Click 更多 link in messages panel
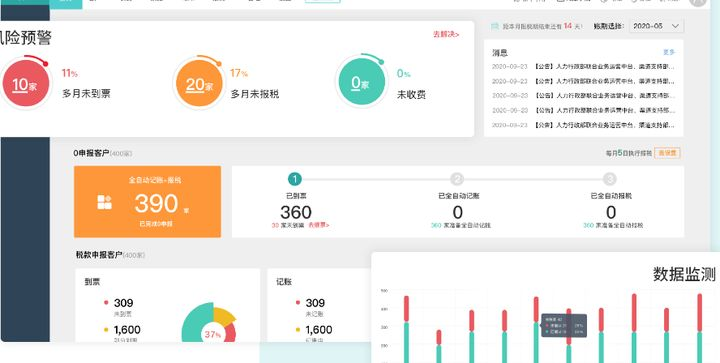 (x=669, y=52)
